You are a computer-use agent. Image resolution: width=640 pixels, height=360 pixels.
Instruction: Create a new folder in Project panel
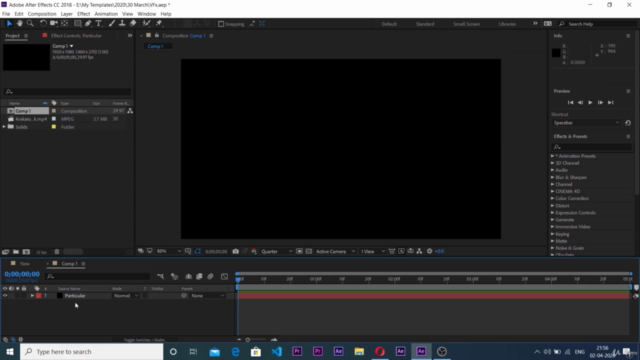pyautogui.click(x=16, y=252)
